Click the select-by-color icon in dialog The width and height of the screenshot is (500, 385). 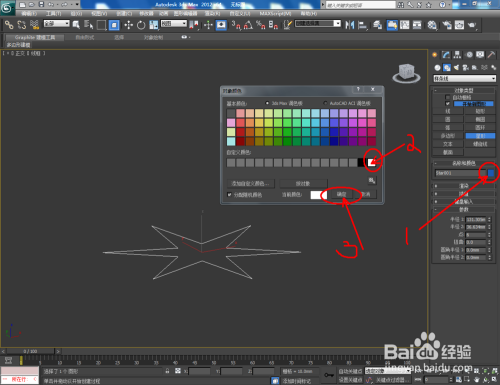click(372, 181)
